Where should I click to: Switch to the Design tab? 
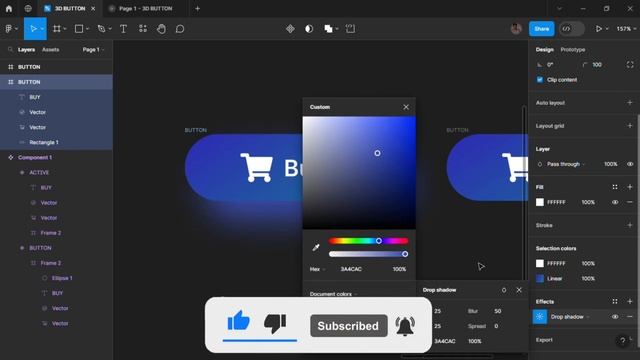(544, 49)
